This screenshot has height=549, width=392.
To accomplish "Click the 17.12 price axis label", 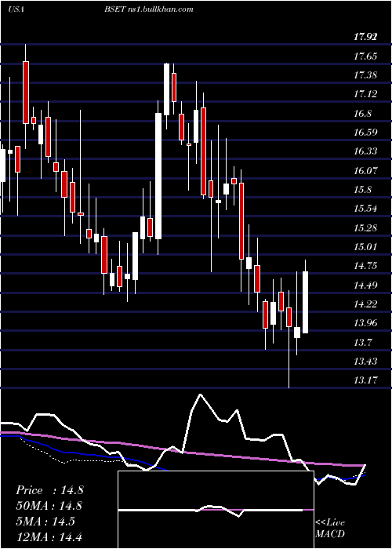I will [x=365, y=94].
